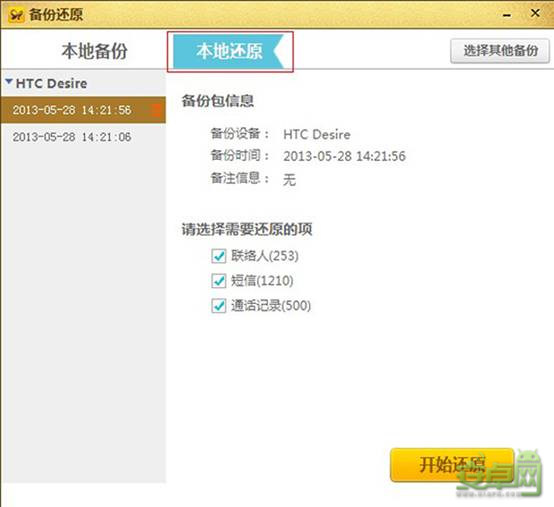Minimize the 备份还原 window
The height and width of the screenshot is (507, 554).
click(507, 15)
